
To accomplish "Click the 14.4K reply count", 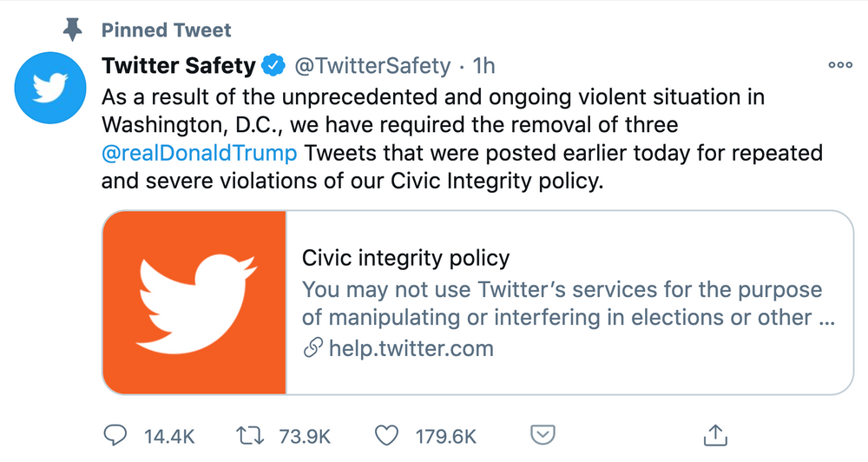I will (x=169, y=437).
